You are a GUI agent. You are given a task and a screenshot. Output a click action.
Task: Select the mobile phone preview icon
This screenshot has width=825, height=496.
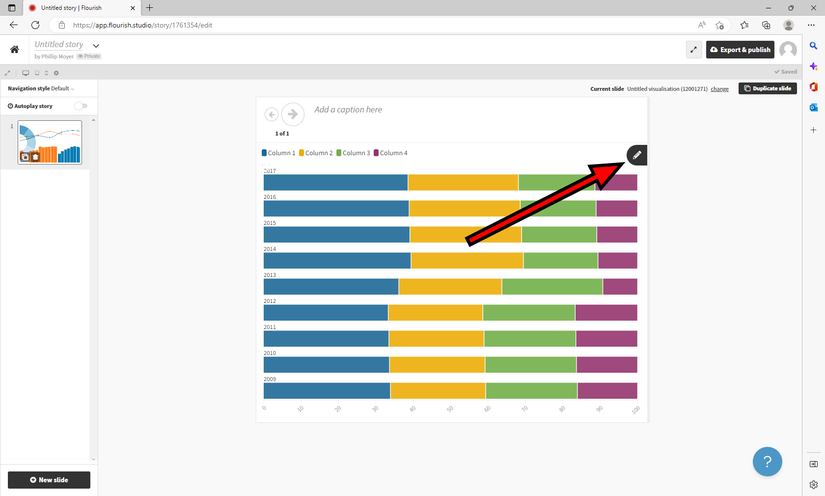[46, 73]
